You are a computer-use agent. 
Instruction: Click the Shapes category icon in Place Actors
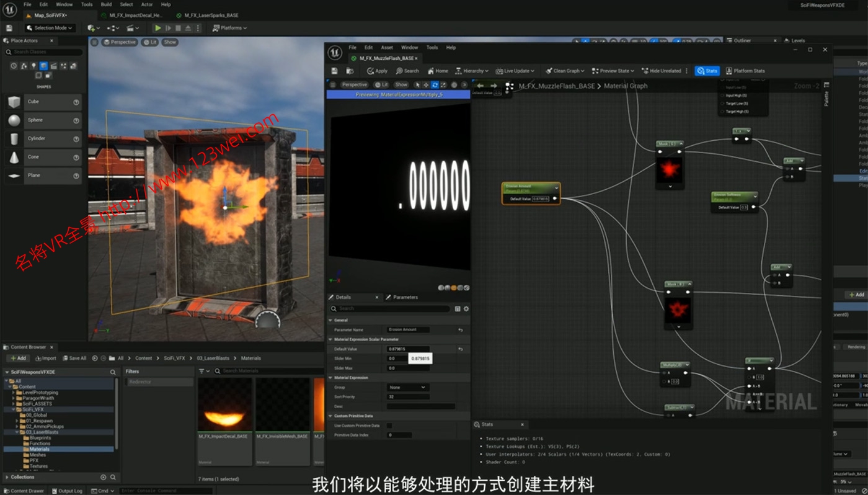(x=43, y=66)
